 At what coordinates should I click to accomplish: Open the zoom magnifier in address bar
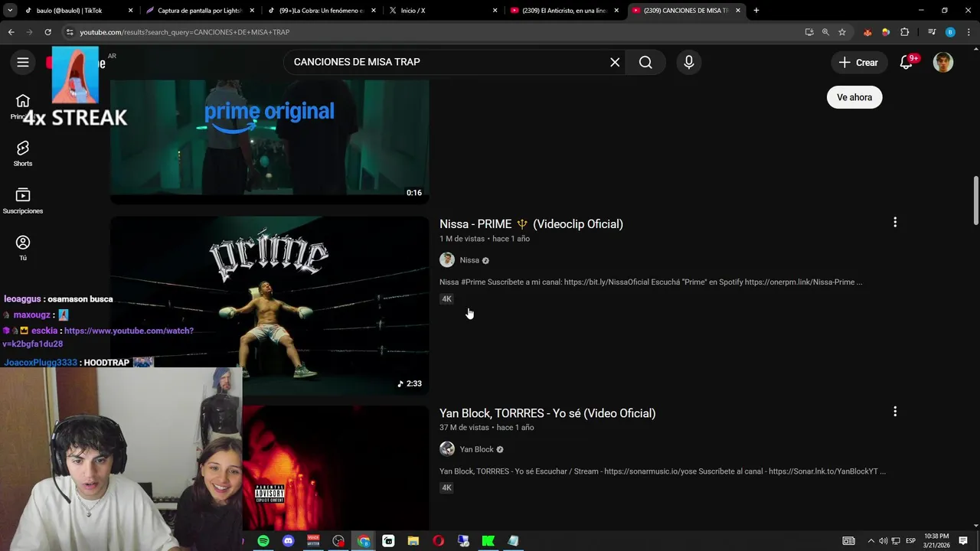pos(825,32)
